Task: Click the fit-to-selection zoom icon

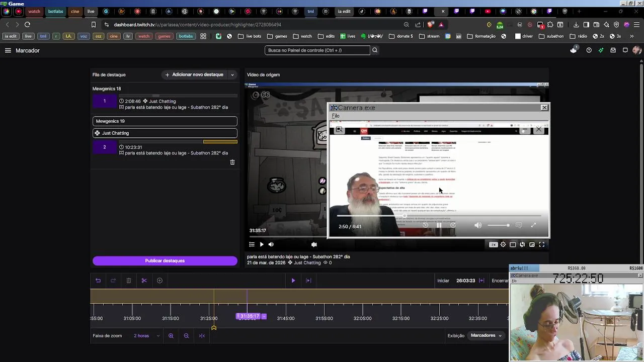Action: (x=202, y=336)
